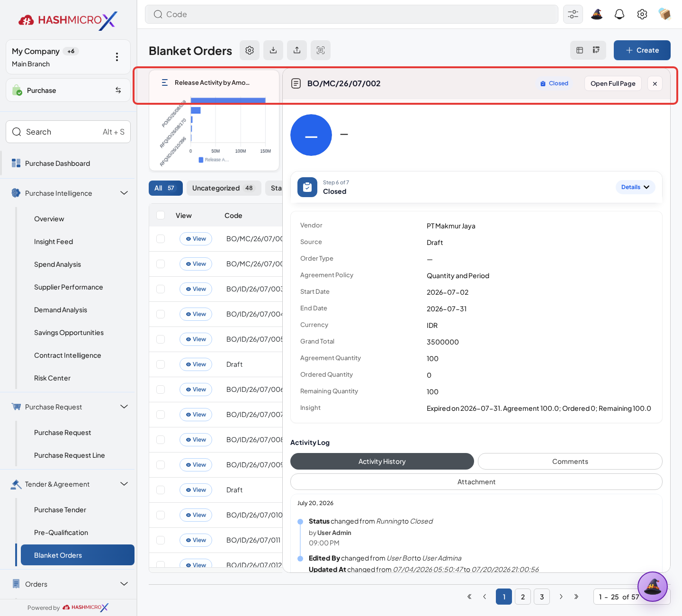Click the Orders section icon
The height and width of the screenshot is (616, 682).
(x=16, y=584)
